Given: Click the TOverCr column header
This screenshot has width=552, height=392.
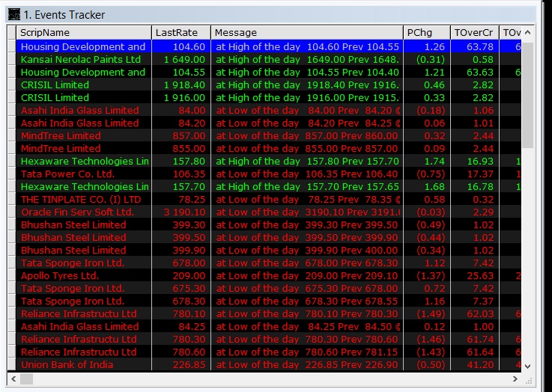Looking at the screenshot, I should 475,33.
